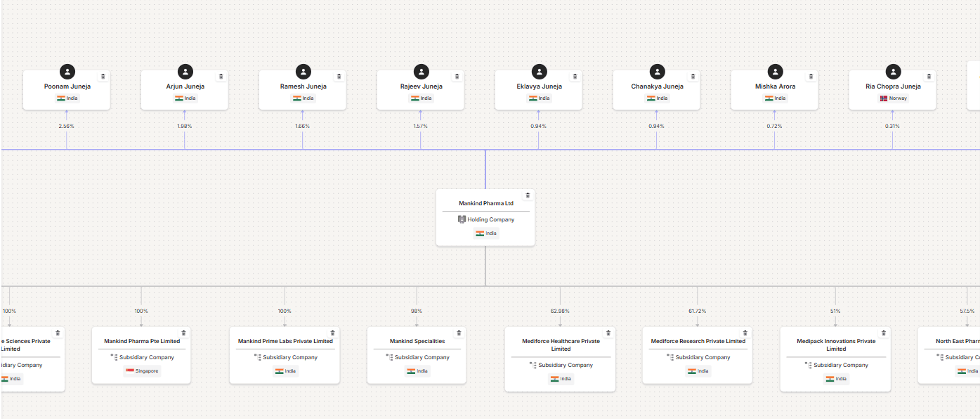Remove Eklavya Juneja with trash icon
Image resolution: width=980 pixels, height=419 pixels.
(x=575, y=77)
